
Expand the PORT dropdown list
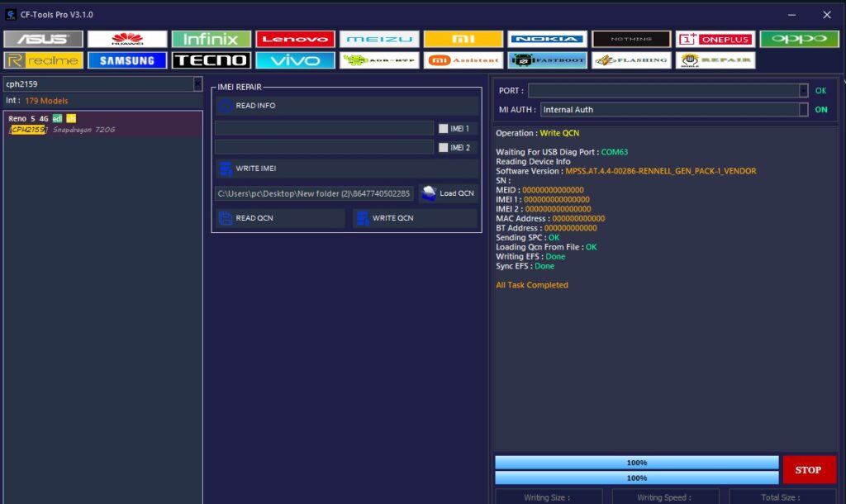point(803,91)
